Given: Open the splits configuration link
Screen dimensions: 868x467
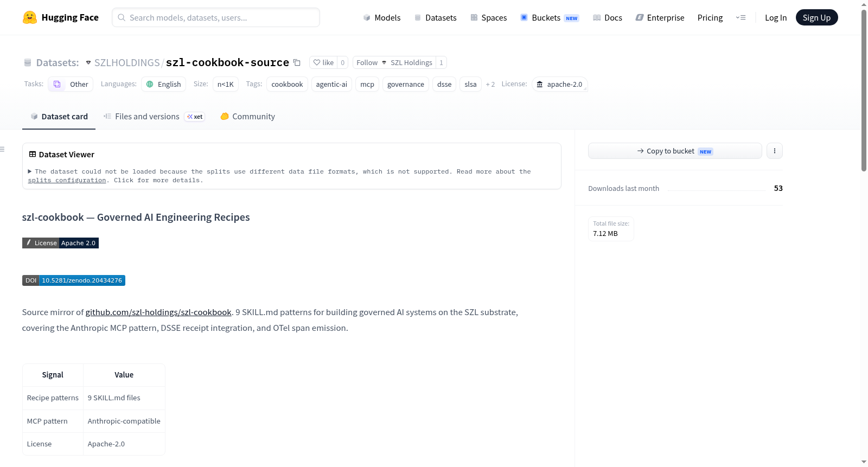Looking at the screenshot, I should pos(67,180).
